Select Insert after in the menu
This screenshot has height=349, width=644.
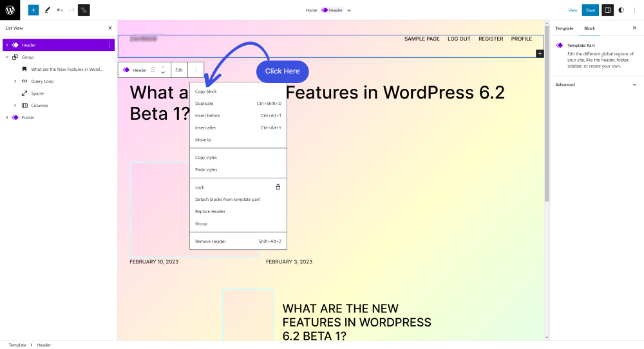click(238, 127)
